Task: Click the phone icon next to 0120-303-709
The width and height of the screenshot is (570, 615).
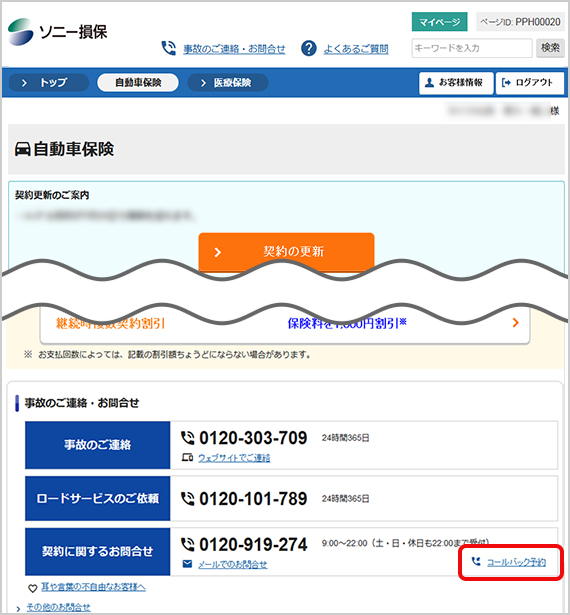Action: click(188, 438)
